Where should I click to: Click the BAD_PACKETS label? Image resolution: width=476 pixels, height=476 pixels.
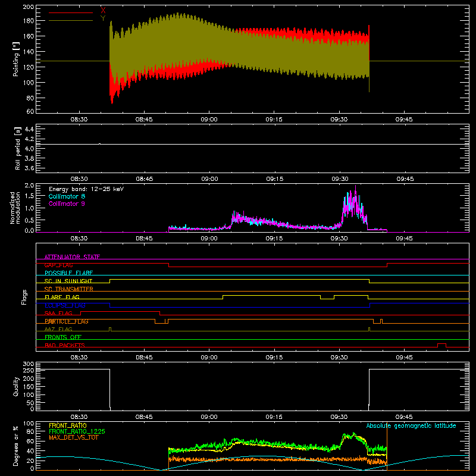tap(65, 345)
